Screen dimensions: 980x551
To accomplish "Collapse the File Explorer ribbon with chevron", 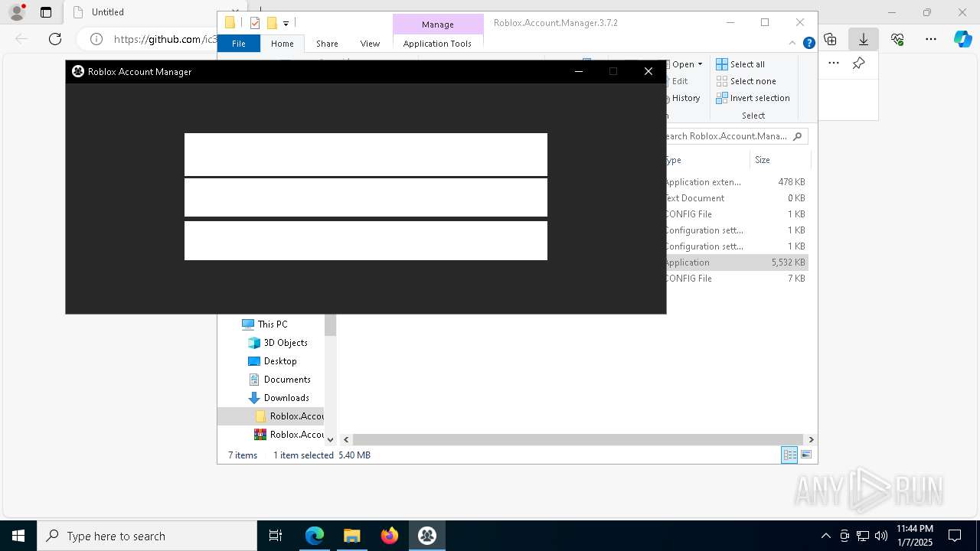I will (792, 43).
